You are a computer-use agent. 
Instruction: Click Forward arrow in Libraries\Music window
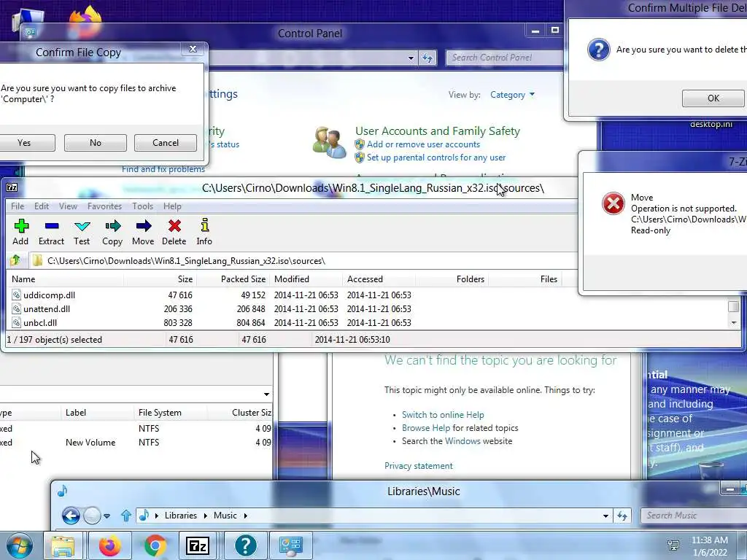pos(92,516)
